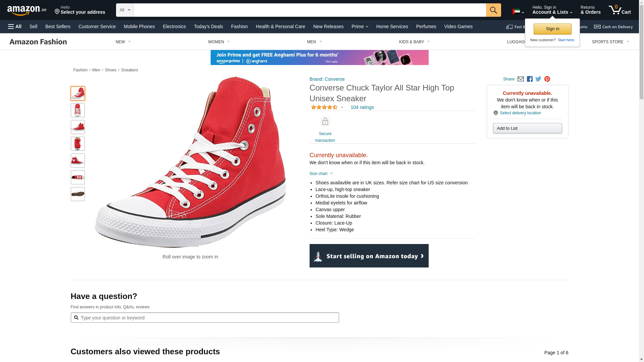
Task: Expand the search category All dropdown
Action: [124, 10]
